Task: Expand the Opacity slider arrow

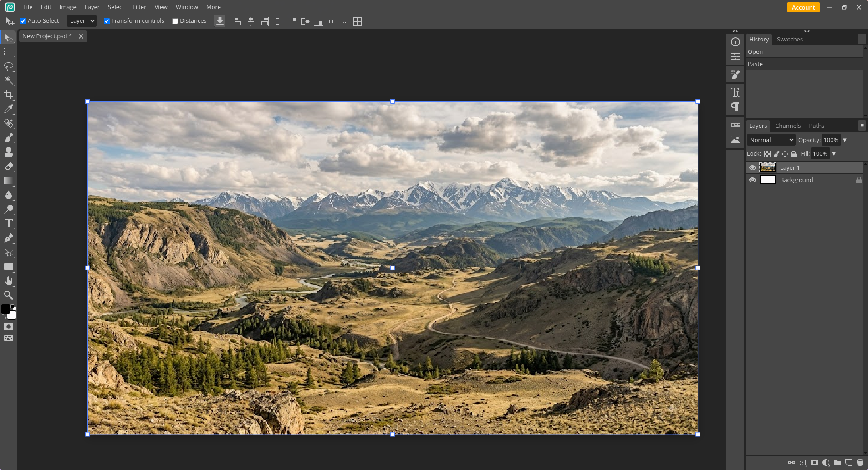Action: [845, 140]
